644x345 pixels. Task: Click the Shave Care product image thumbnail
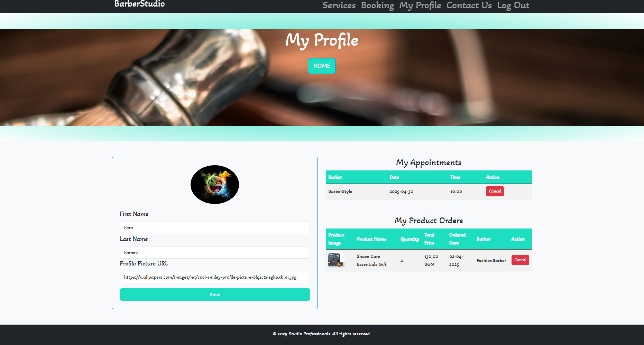tap(336, 260)
